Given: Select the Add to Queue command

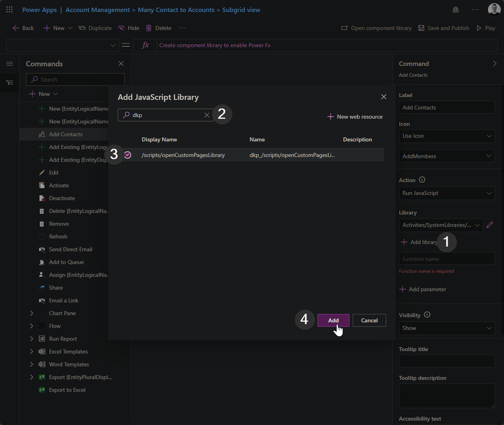Looking at the screenshot, I should click(66, 262).
